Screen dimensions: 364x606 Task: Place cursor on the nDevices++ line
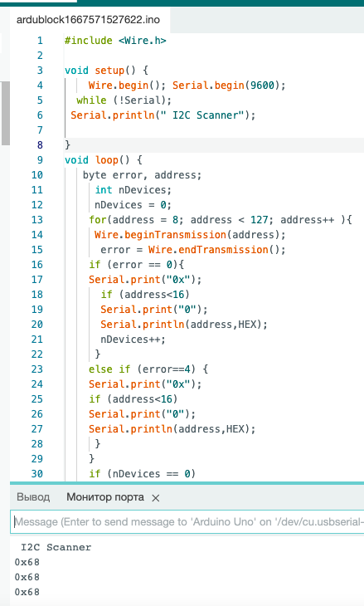[133, 340]
